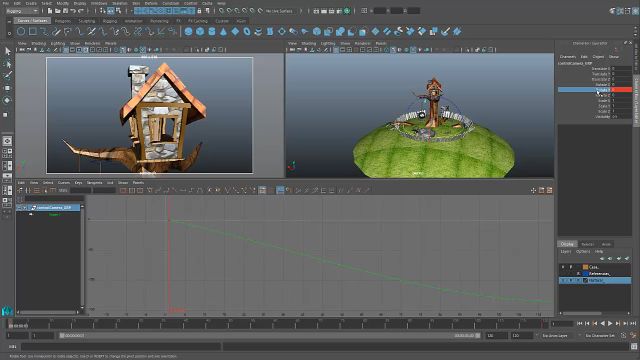Switch to the Rigging shelf tab
The image size is (640, 360).
pyautogui.click(x=109, y=21)
